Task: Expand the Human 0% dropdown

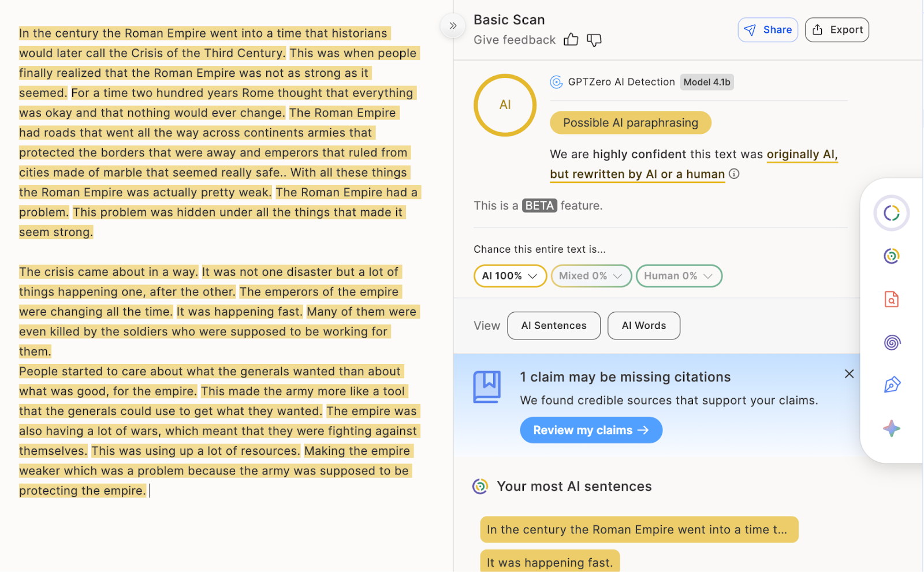Action: tap(679, 276)
